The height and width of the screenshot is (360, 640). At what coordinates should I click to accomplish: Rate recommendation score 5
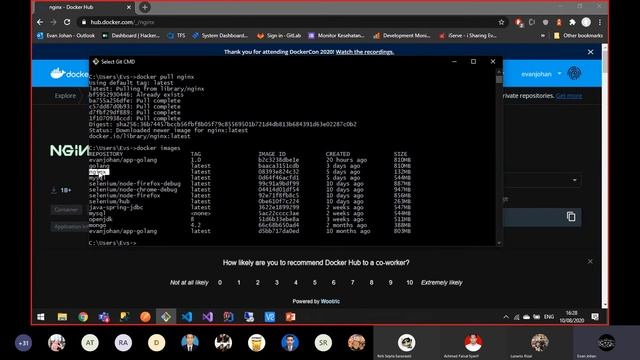(315, 282)
